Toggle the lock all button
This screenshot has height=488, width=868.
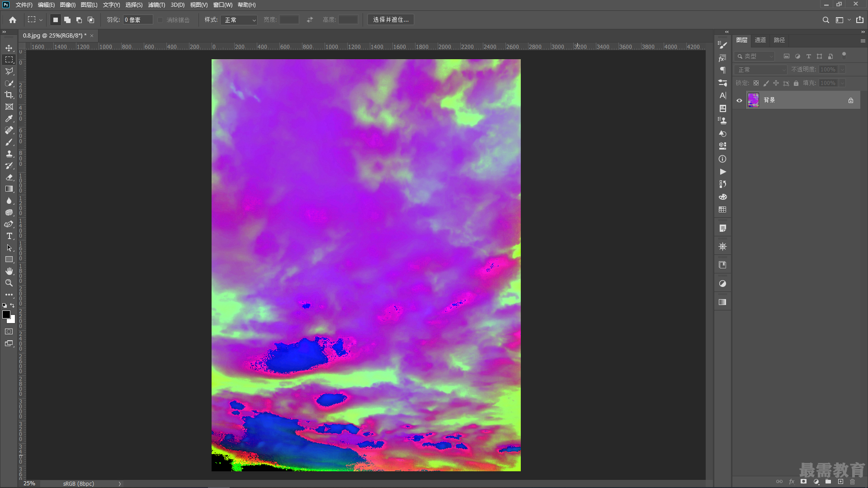pyautogui.click(x=796, y=83)
